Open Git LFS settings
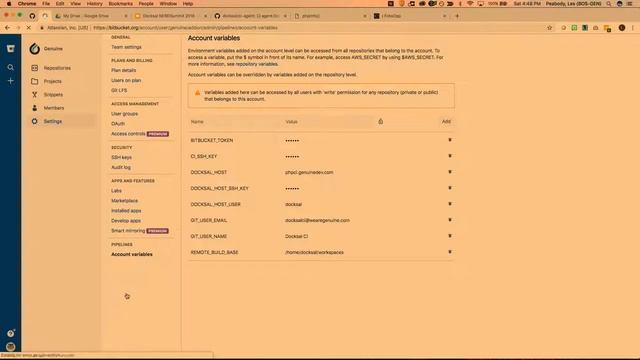The width and height of the screenshot is (640, 360). [119, 90]
